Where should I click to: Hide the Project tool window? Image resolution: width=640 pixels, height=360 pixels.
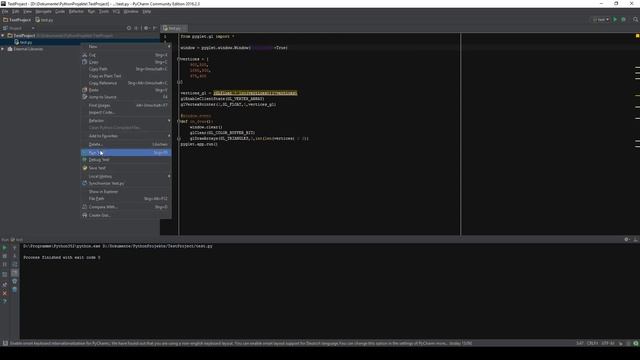pos(155,28)
